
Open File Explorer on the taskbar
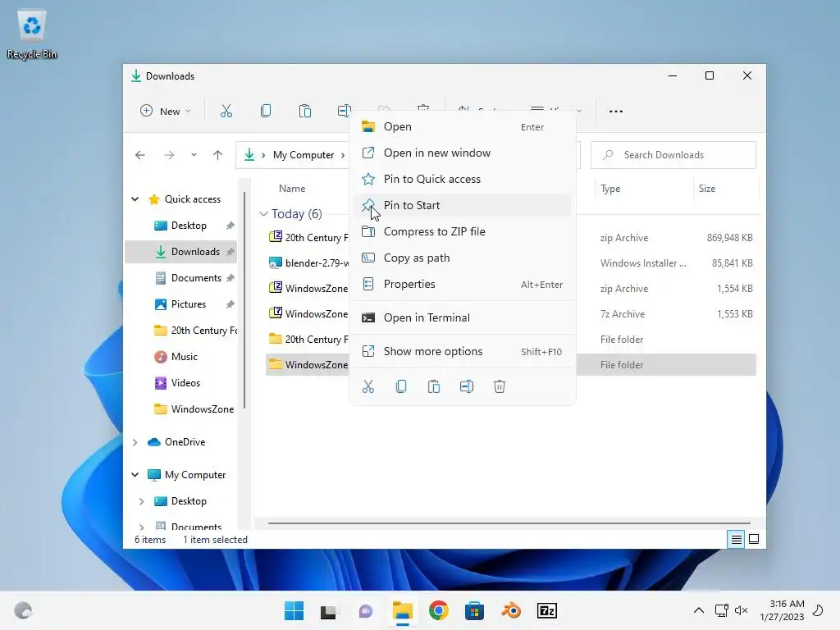point(402,610)
